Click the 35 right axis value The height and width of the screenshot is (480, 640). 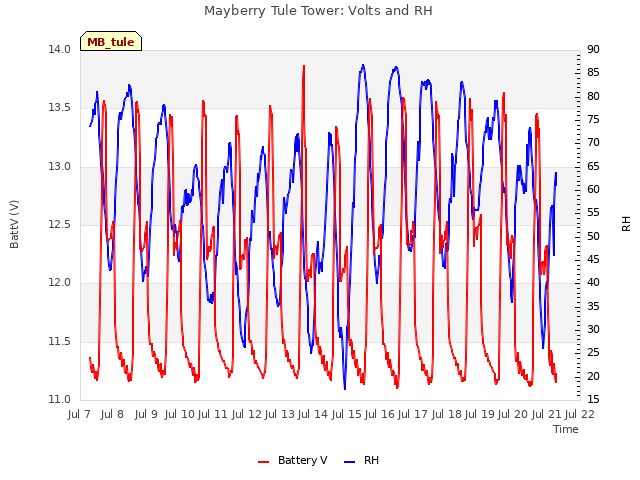(593, 306)
